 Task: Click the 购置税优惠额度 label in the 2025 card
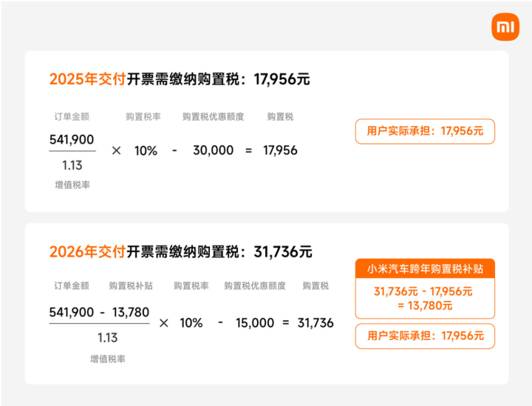click(x=213, y=117)
